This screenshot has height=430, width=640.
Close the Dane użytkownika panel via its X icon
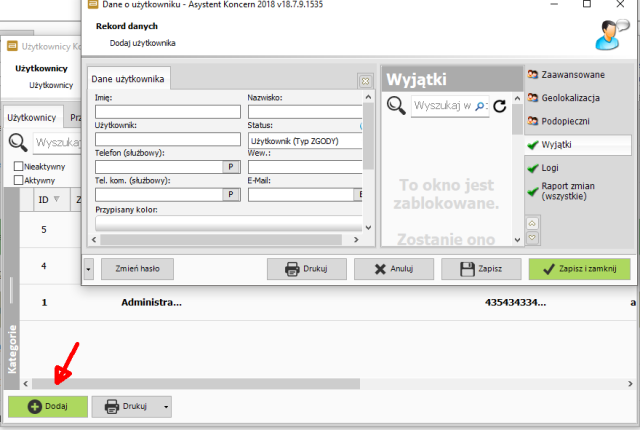(x=365, y=81)
